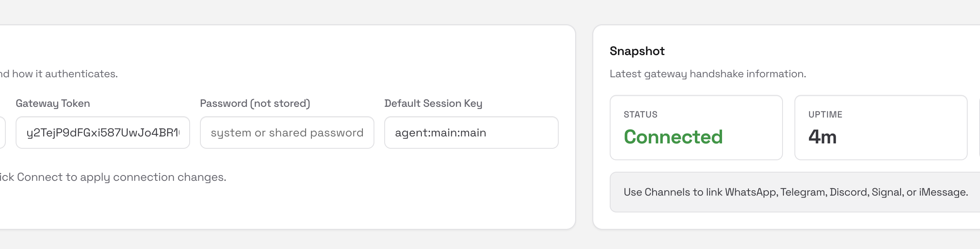Viewport: 980px width, 249px height.
Task: Click the UPTIME caption label
Action: pos(825,115)
